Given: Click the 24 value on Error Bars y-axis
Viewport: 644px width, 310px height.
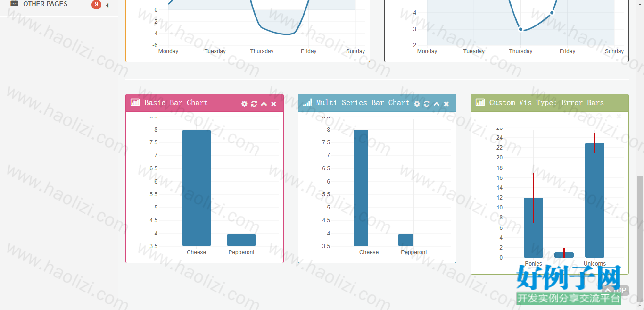Looking at the screenshot, I should [x=499, y=138].
